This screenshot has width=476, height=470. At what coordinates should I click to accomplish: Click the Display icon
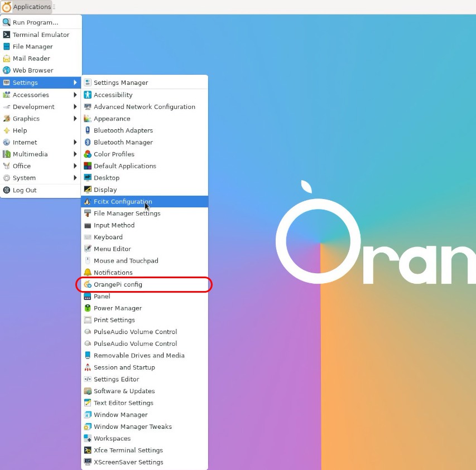[x=88, y=190]
